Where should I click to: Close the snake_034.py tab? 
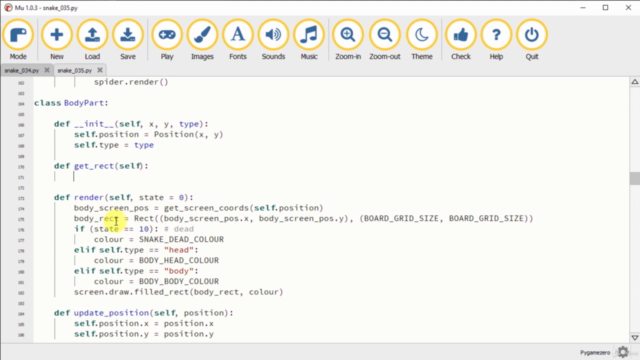[x=47, y=70]
